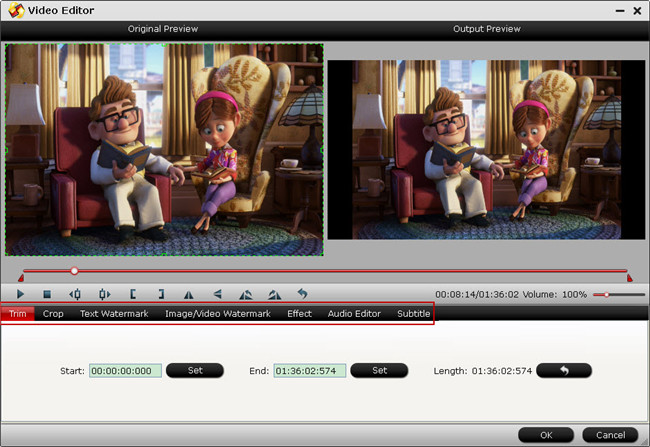This screenshot has height=447, width=650.
Task: Rotate the video clockwise
Action: coord(274,294)
